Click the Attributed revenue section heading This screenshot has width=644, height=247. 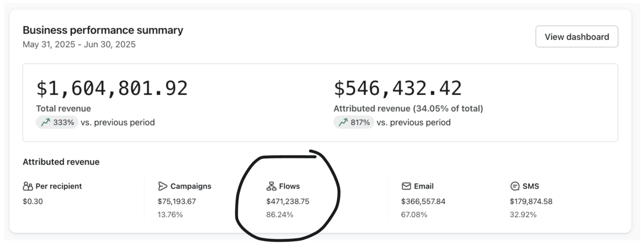61,162
